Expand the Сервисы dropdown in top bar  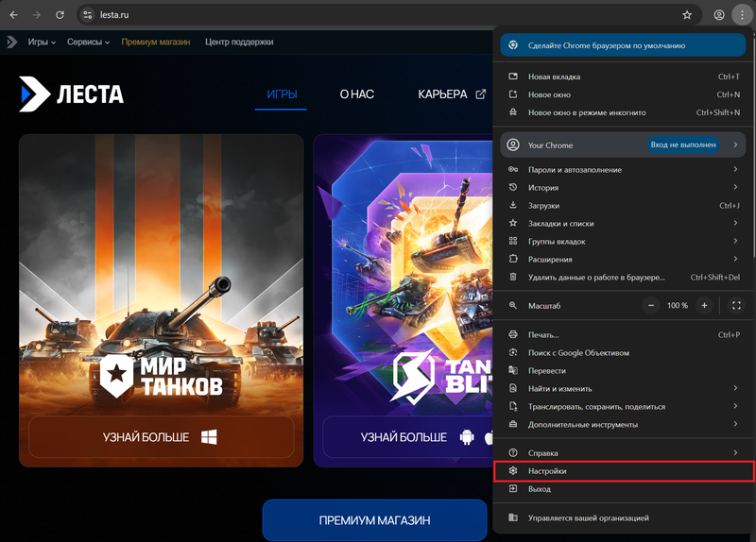coord(88,42)
